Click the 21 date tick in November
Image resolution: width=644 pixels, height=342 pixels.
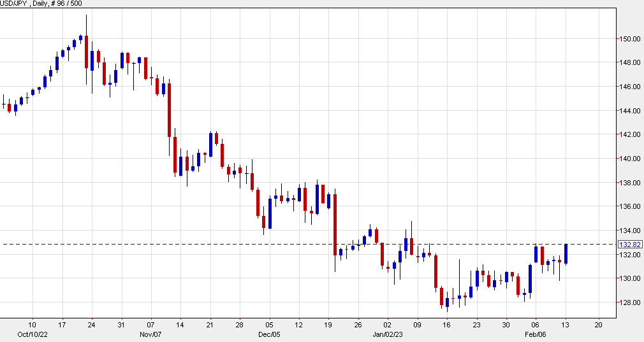[210, 325]
